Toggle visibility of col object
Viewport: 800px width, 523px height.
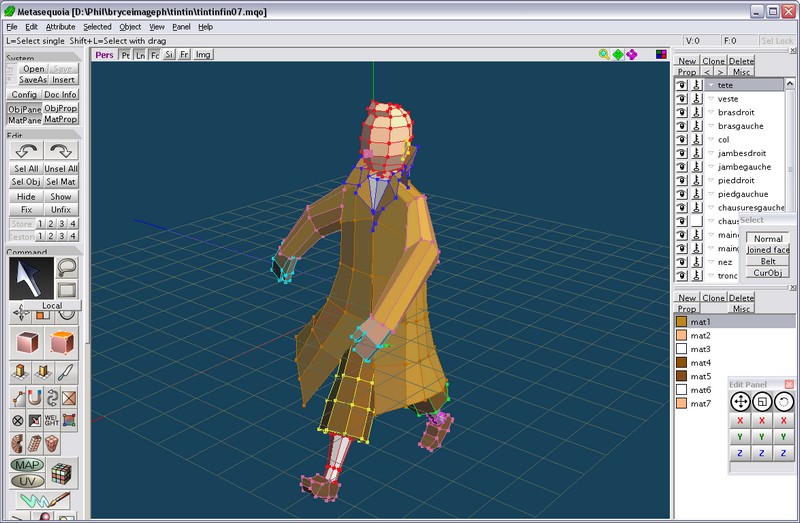[x=682, y=139]
